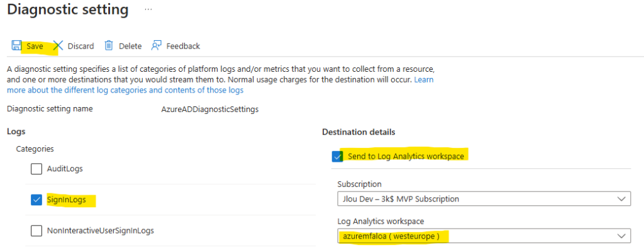The height and width of the screenshot is (250, 644).
Task: Open the Jlou Dev subscription combo box
Action: [484, 199]
